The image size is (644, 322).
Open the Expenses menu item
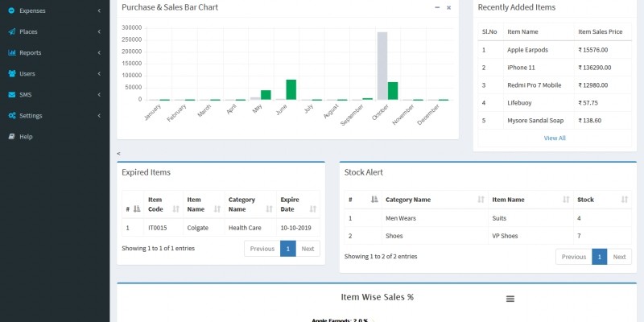point(55,10)
